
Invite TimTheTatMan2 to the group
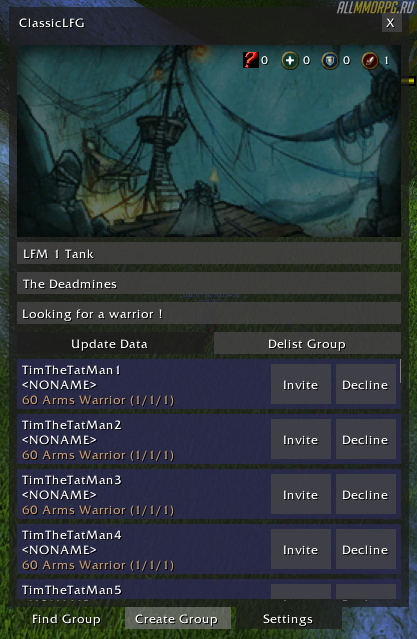pyautogui.click(x=300, y=440)
